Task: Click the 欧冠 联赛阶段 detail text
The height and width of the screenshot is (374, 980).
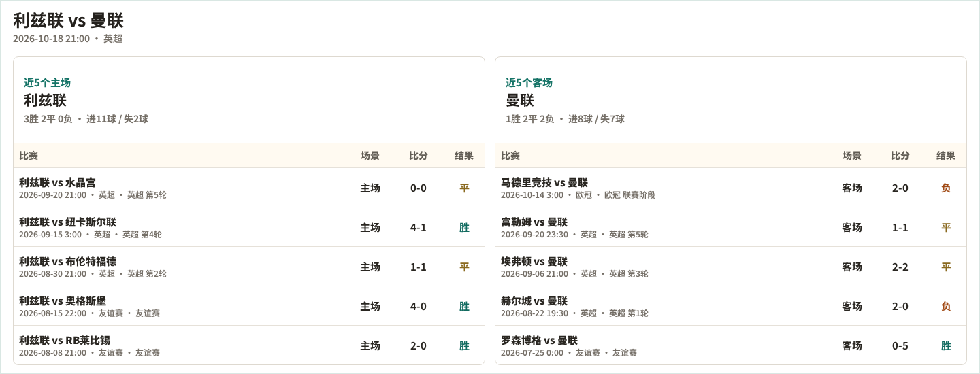Action: click(x=630, y=195)
